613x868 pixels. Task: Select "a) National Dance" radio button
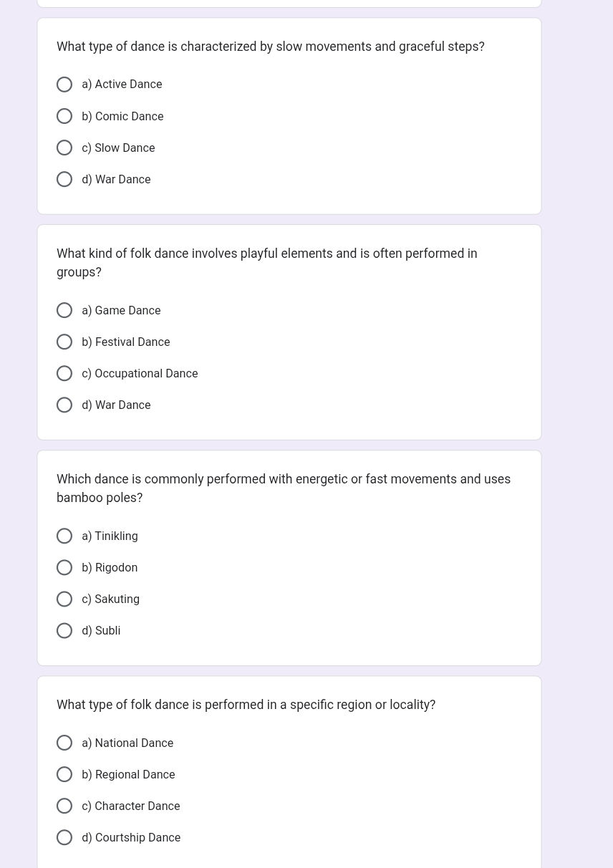tap(64, 743)
